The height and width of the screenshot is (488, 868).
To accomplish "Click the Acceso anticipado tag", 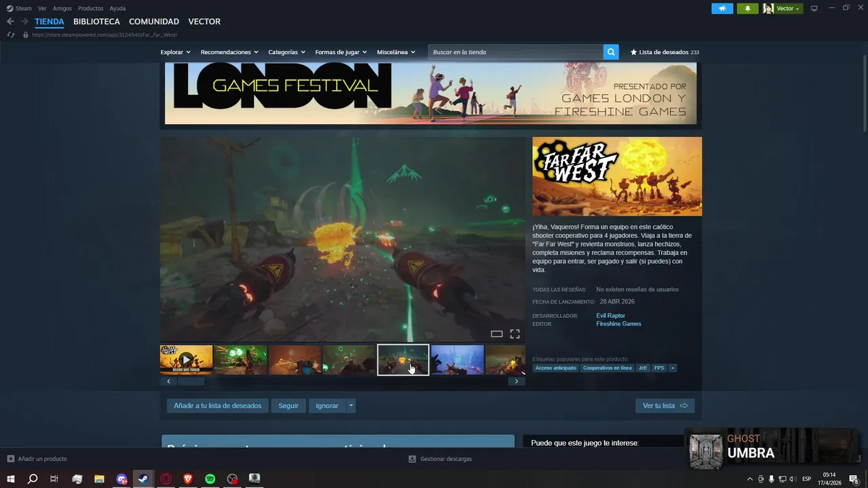I will (555, 368).
